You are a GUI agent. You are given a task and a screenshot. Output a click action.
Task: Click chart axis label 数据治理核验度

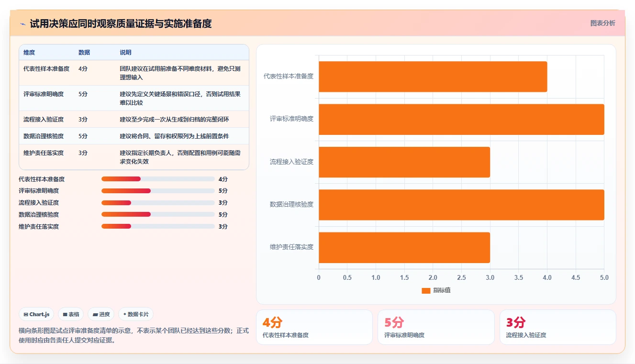[291, 205]
